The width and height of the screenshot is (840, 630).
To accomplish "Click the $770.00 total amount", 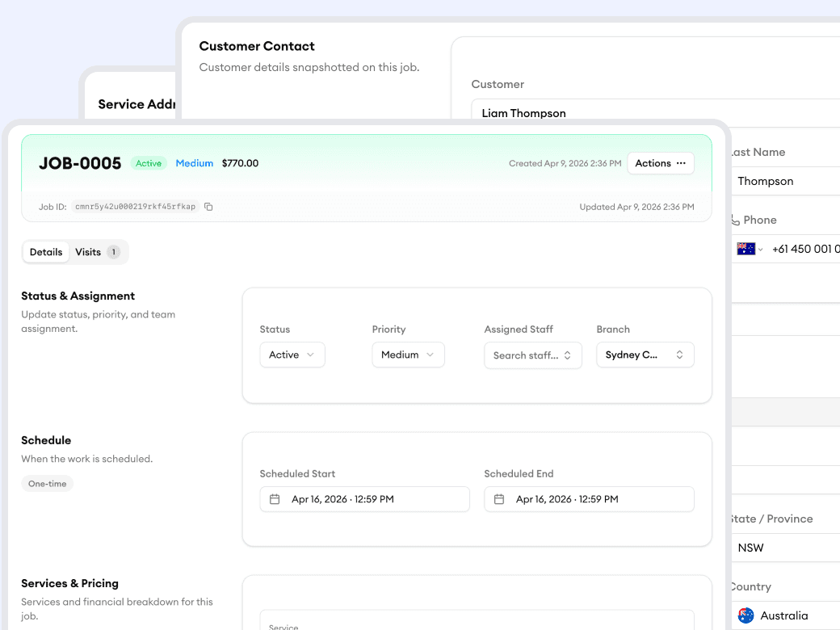I will coord(240,163).
